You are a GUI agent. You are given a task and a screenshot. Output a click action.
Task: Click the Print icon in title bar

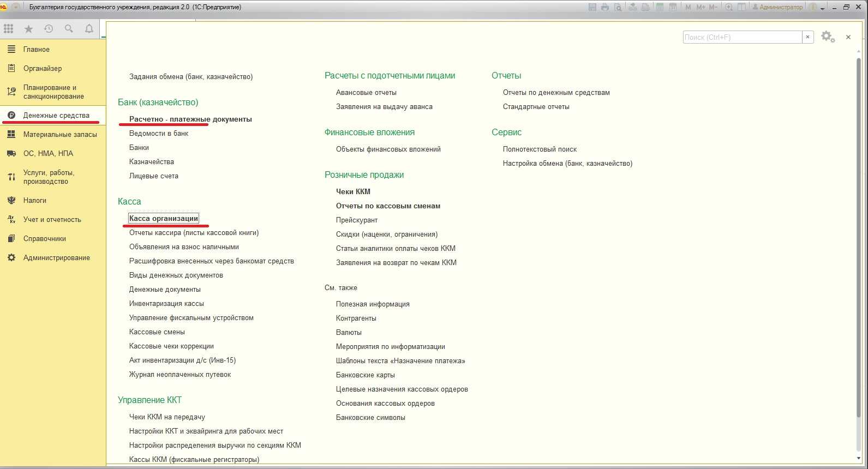click(605, 7)
